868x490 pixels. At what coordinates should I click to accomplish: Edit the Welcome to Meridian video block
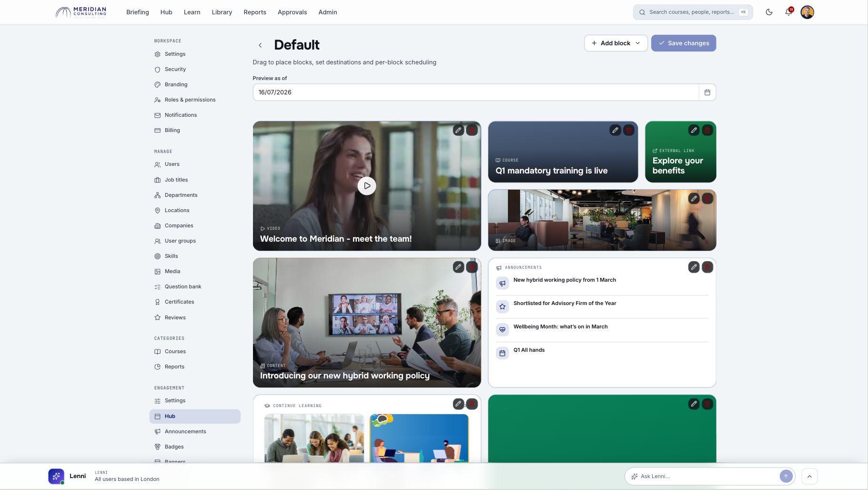pyautogui.click(x=458, y=130)
